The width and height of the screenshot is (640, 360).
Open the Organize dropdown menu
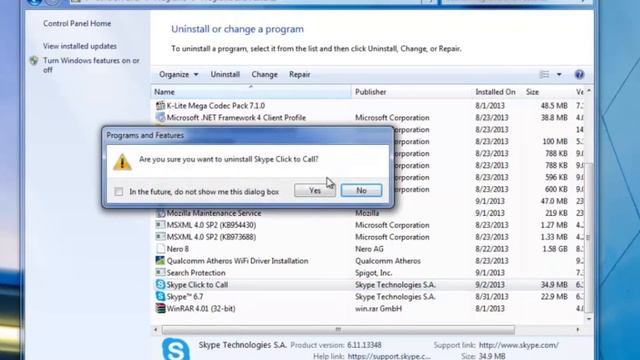(x=178, y=75)
